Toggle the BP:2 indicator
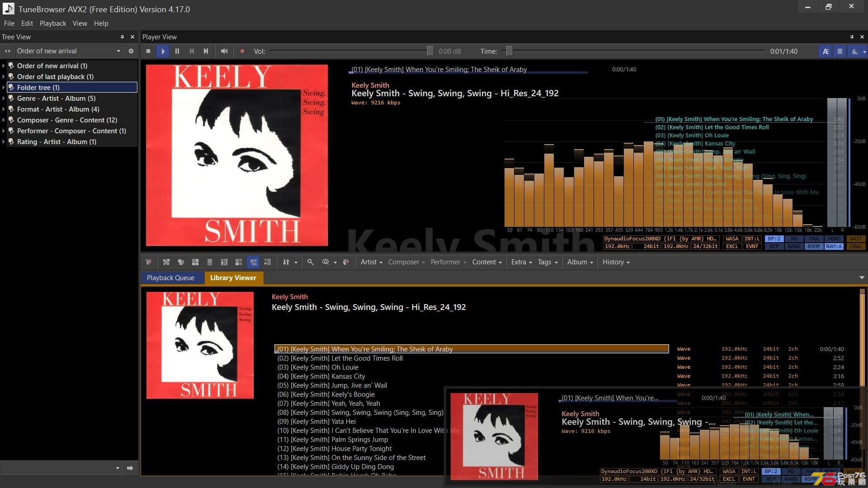Viewport: 868px width, 488px height. coord(774,239)
